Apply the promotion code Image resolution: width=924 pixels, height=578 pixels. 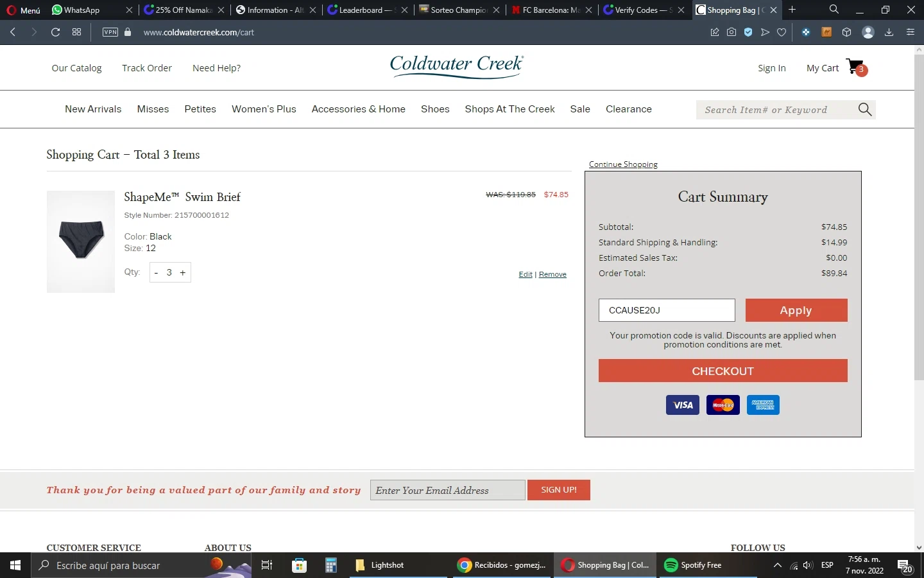(x=796, y=310)
